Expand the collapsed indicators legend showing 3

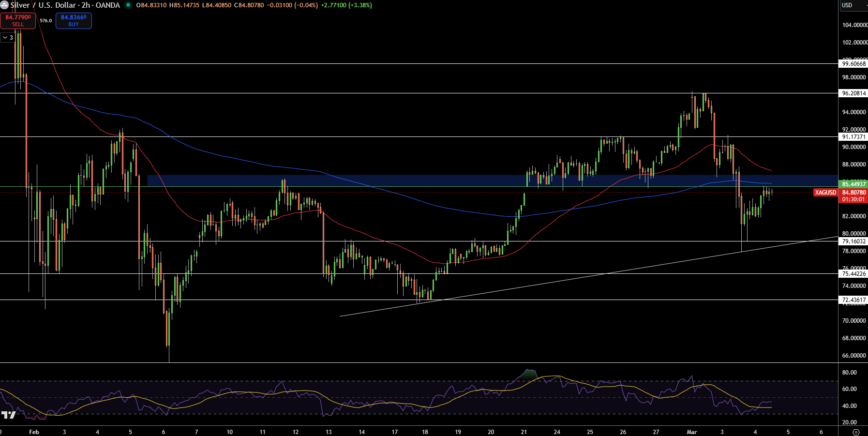(8, 37)
